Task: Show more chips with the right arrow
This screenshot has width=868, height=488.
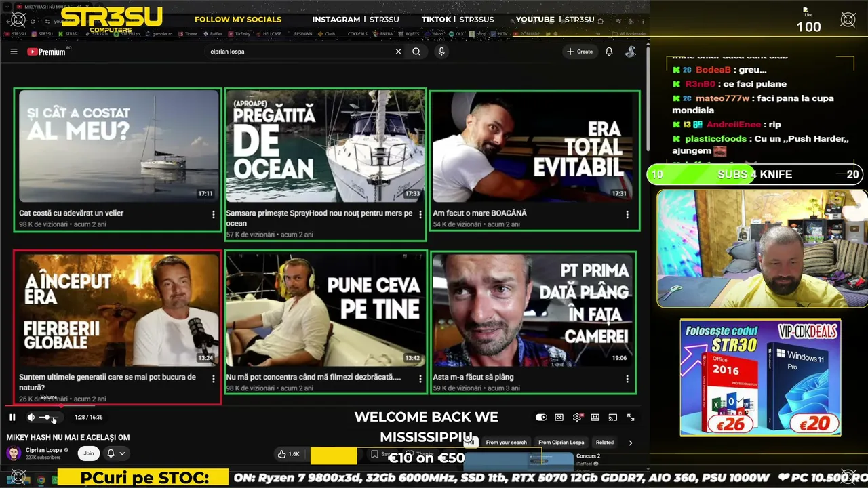Action: [x=631, y=443]
